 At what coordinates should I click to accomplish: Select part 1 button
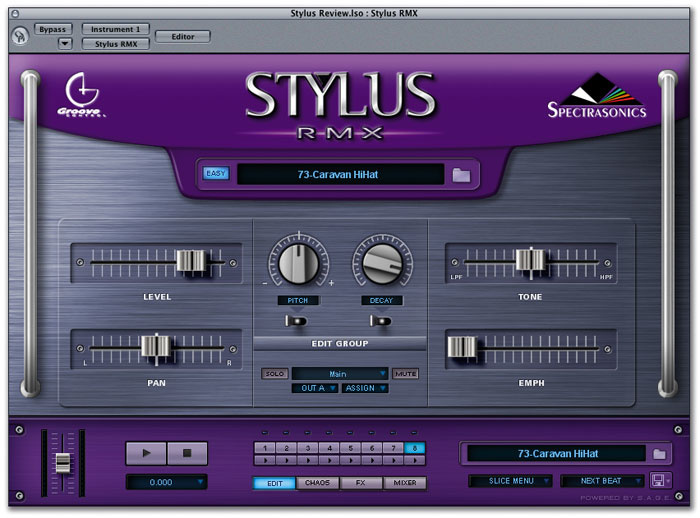265,448
